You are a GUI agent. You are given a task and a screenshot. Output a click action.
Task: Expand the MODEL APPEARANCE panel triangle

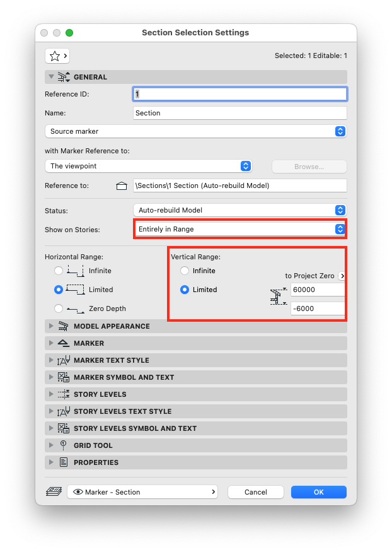(x=51, y=326)
